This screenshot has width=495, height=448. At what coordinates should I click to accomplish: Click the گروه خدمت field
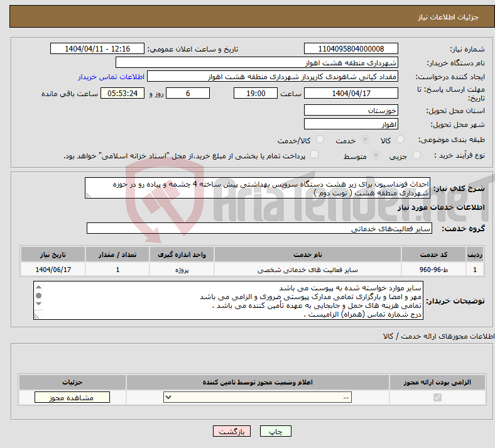click(x=259, y=228)
